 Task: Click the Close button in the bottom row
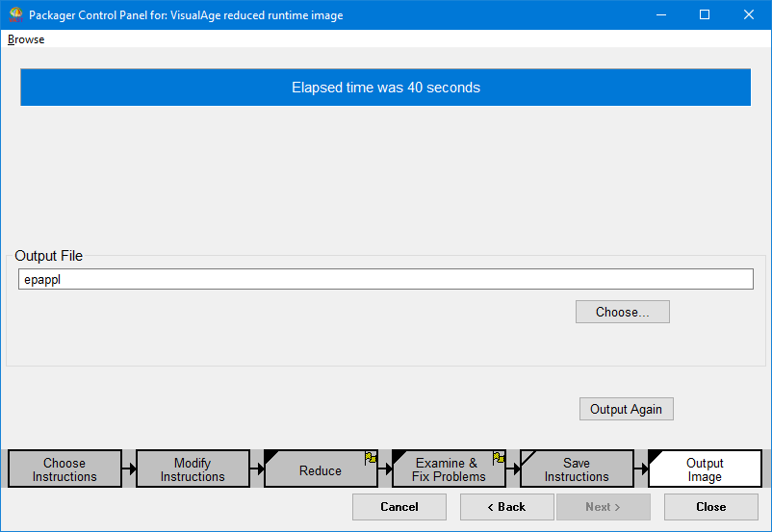tap(710, 507)
